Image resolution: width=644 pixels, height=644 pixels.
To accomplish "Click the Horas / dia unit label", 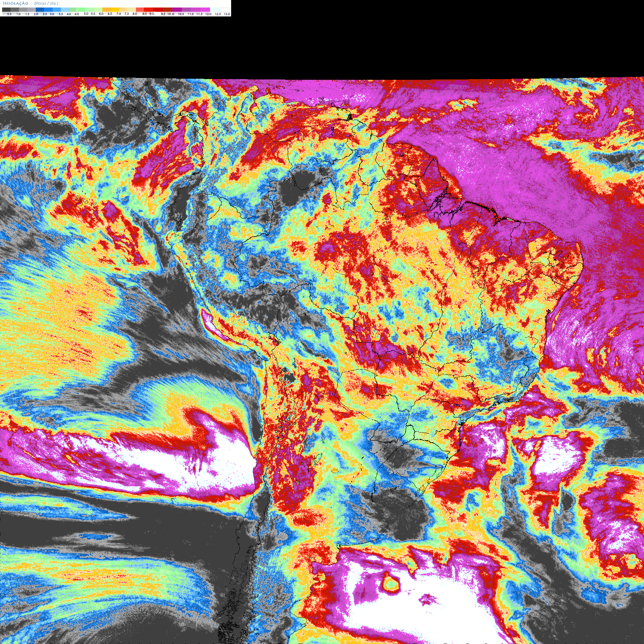I will coord(46,3).
